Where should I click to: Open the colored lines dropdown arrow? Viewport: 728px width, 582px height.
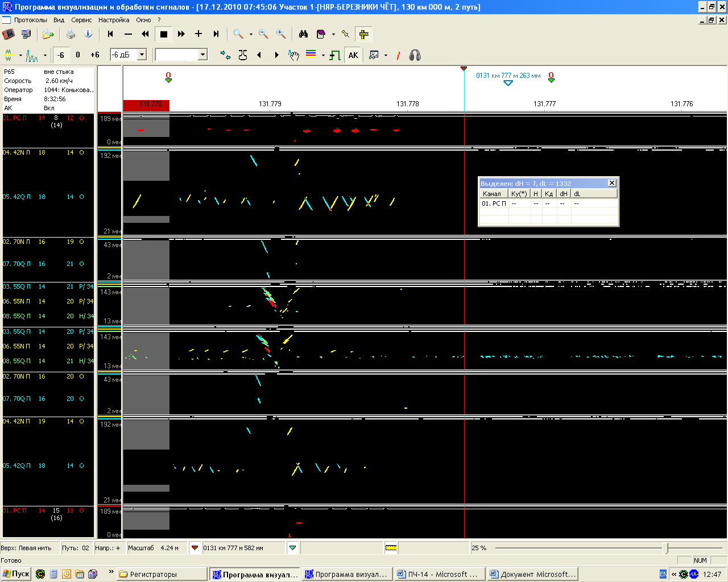coord(323,56)
